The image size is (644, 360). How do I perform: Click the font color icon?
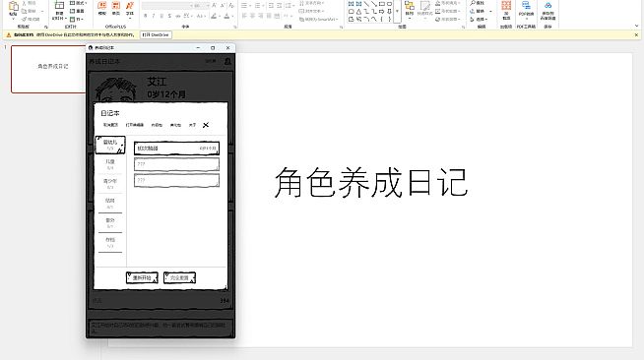(226, 16)
